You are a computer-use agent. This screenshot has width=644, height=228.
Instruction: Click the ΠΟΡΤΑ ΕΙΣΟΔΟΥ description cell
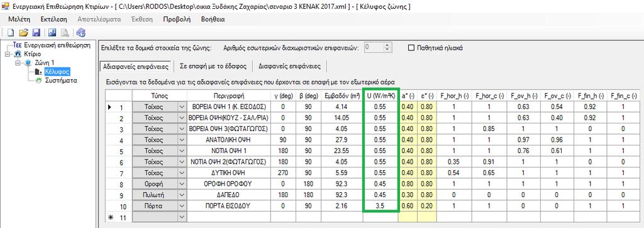click(x=229, y=205)
